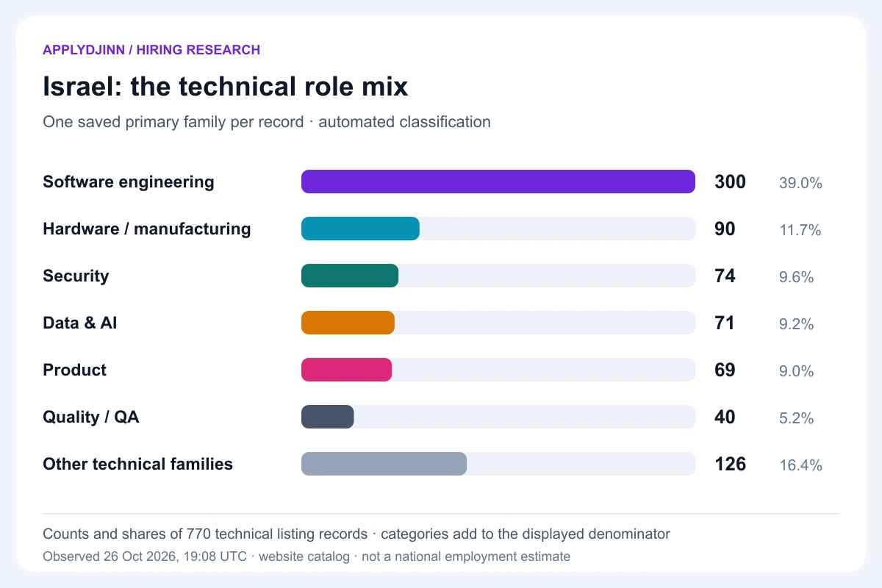Click the 5.2% share value

coord(797,418)
